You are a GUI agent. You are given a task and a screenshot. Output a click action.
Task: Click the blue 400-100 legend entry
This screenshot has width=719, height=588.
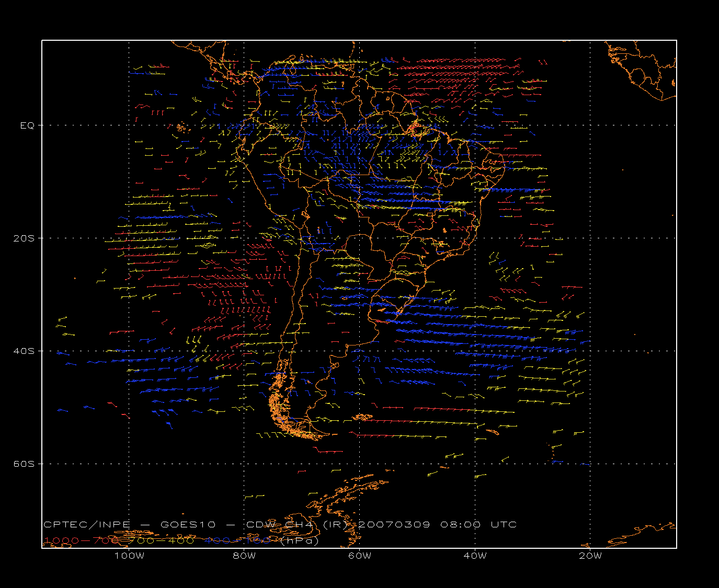pos(238,540)
